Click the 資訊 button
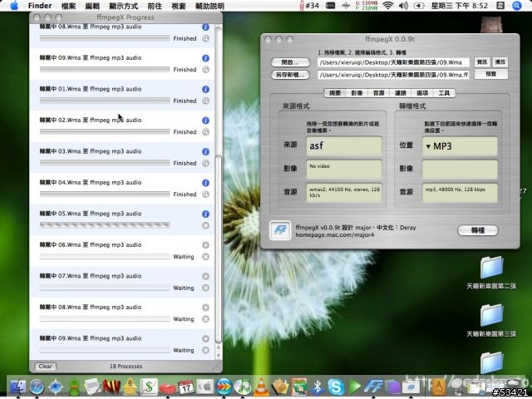 pos(482,62)
